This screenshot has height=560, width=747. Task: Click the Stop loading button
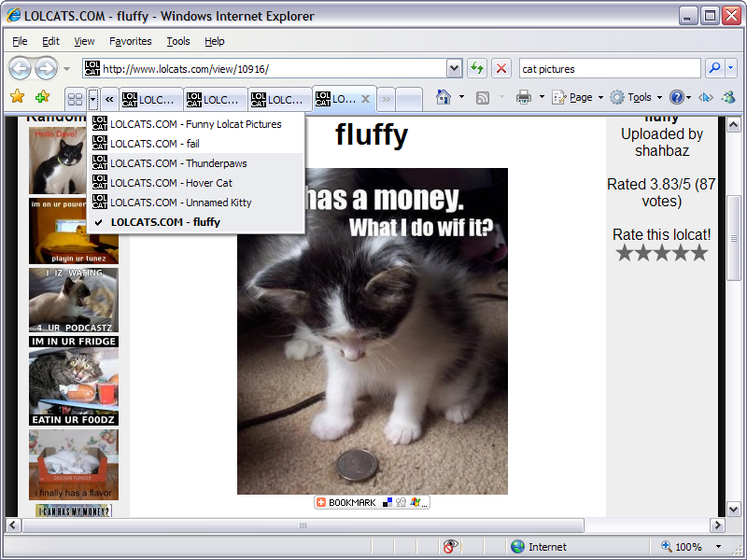501,68
